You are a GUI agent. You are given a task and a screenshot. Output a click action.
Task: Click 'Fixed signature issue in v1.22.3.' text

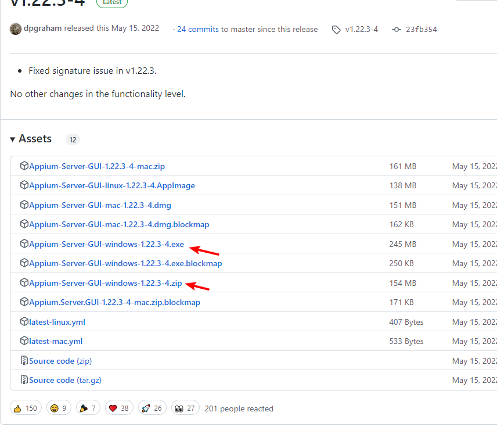pyautogui.click(x=92, y=70)
